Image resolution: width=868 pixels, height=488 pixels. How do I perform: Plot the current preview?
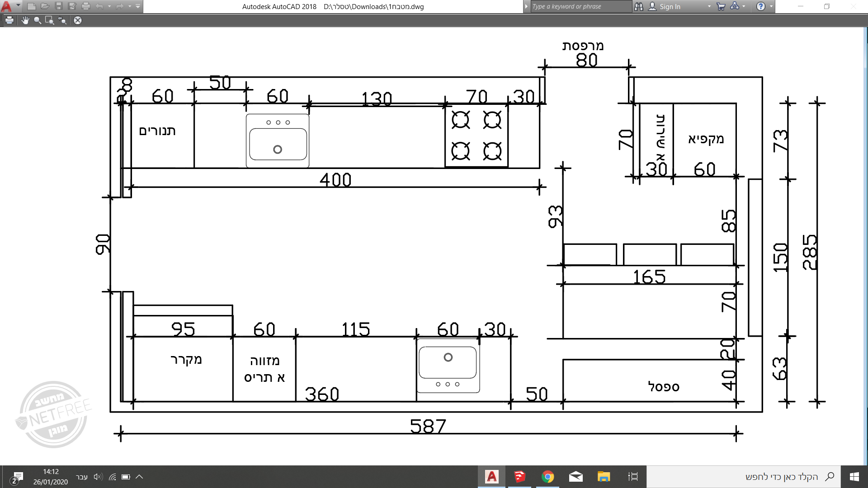click(9, 20)
